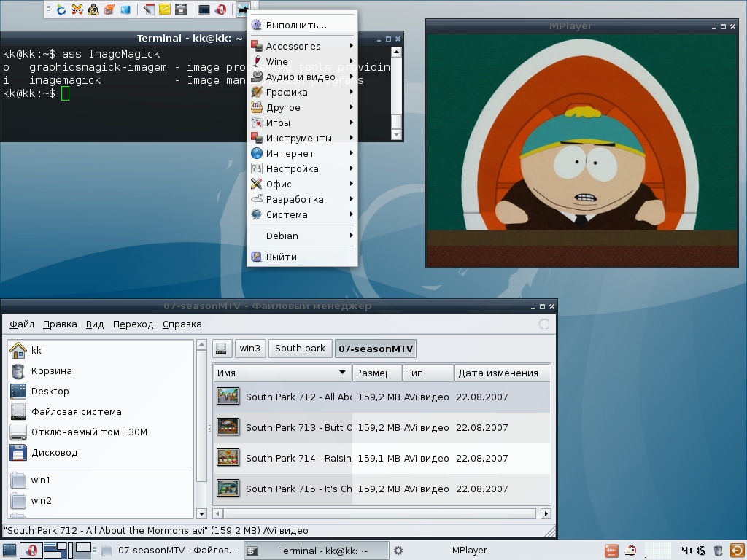Screen dimensions: 747x560
Task: Click the file list horizontal scrollbar
Action: click(379, 514)
